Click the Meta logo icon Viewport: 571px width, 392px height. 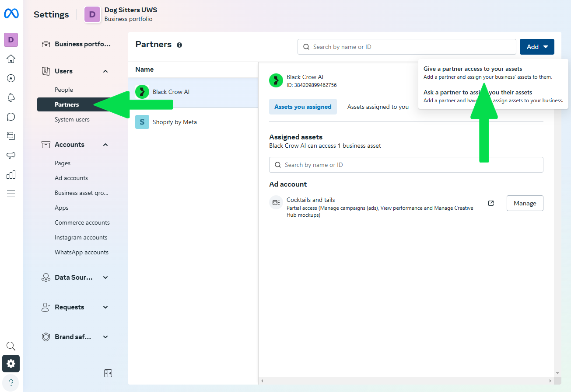tap(11, 14)
